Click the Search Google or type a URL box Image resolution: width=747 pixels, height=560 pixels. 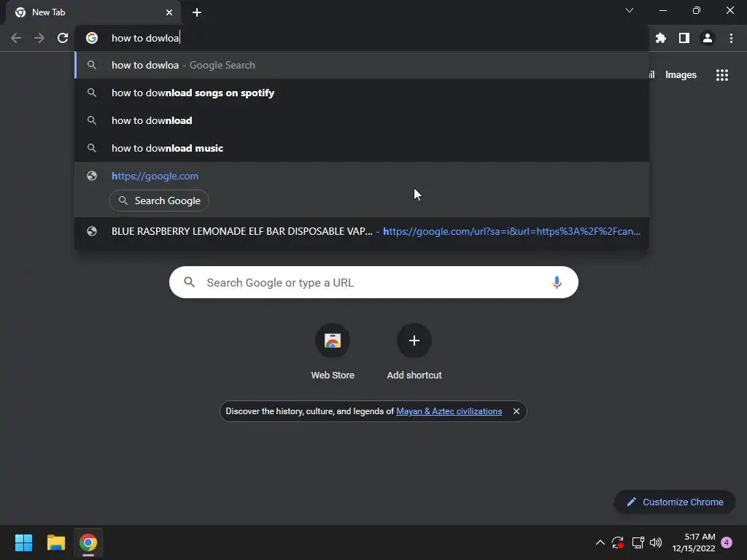click(373, 282)
